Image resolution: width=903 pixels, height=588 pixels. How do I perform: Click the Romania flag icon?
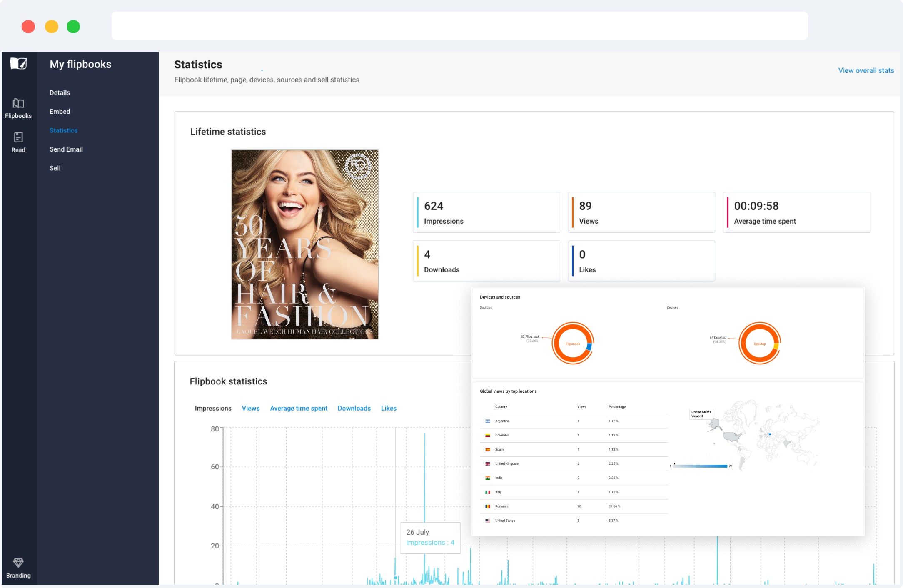tap(487, 506)
